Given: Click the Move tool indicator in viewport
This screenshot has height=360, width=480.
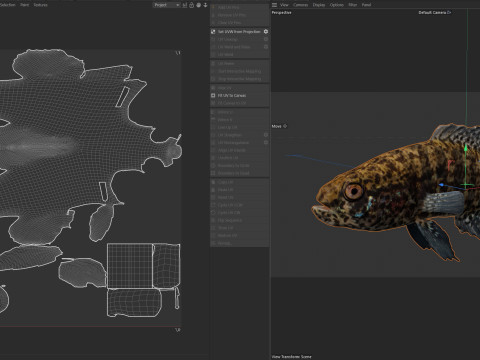Looking at the screenshot, I should [279, 126].
